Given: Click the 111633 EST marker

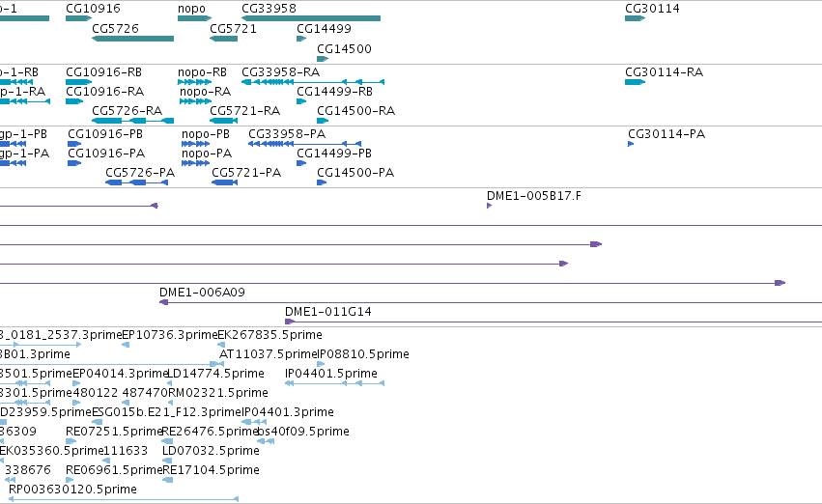Looking at the screenshot, I should 106,461.
